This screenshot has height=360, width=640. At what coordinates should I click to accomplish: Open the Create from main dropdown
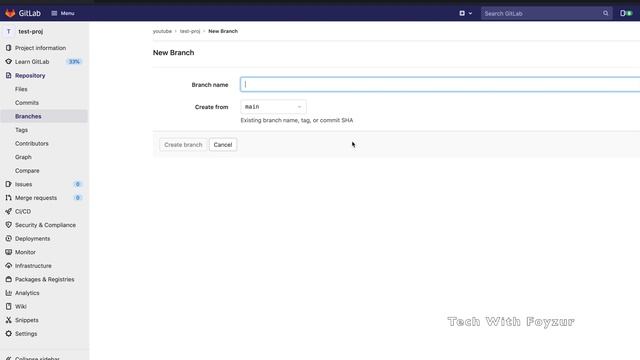tap(273, 107)
